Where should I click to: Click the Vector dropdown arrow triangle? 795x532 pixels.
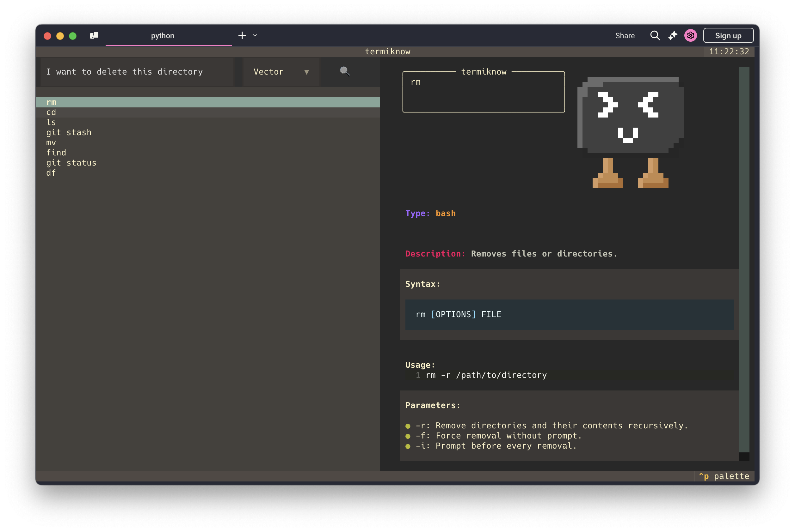coord(307,72)
